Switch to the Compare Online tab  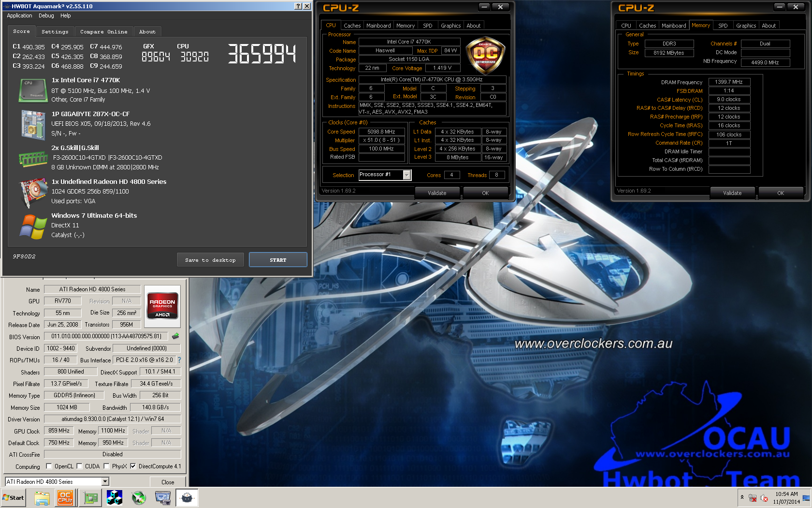(104, 31)
